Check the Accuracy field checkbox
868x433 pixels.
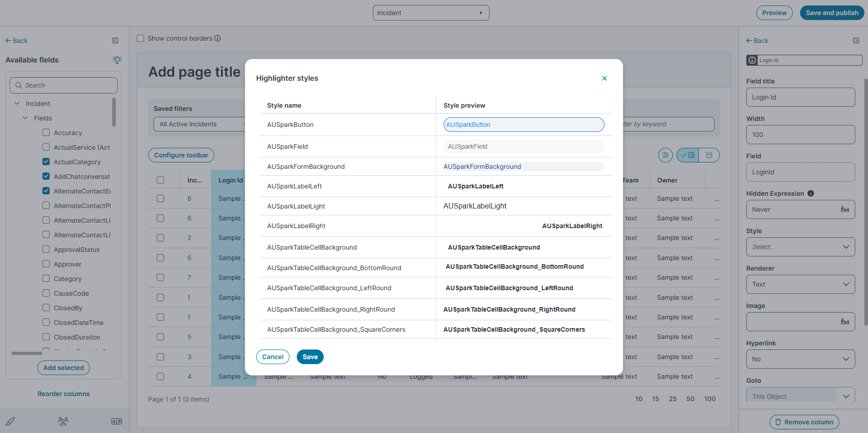pyautogui.click(x=46, y=132)
